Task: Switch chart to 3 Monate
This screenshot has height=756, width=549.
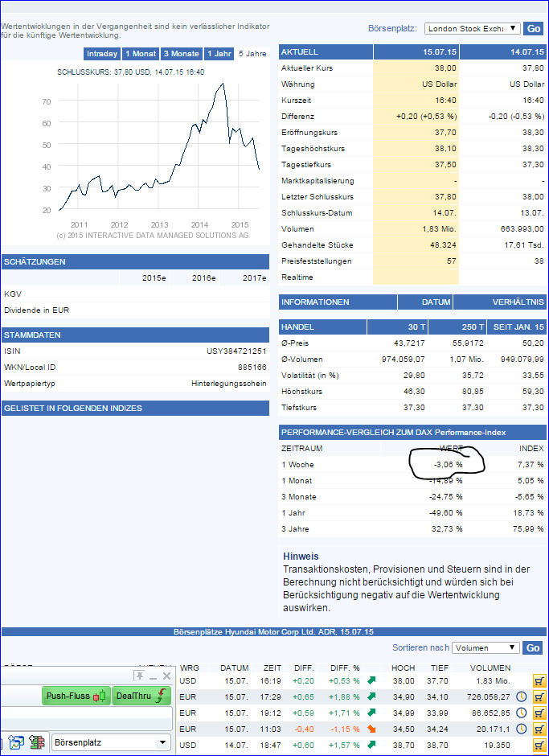Action: 181,54
